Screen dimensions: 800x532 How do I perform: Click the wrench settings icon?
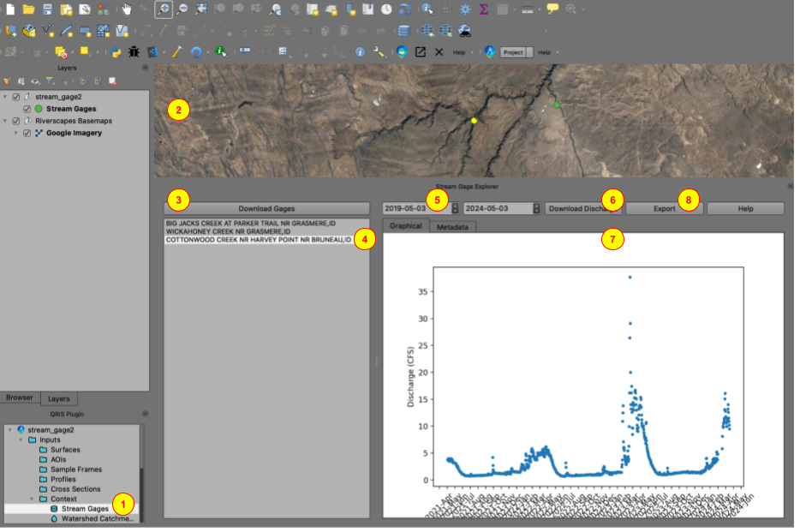(379, 52)
